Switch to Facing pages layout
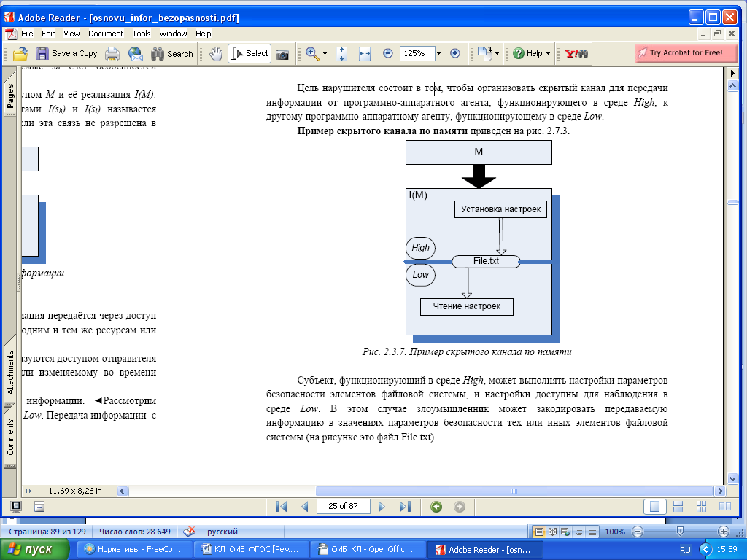747x560 pixels. 724,507
